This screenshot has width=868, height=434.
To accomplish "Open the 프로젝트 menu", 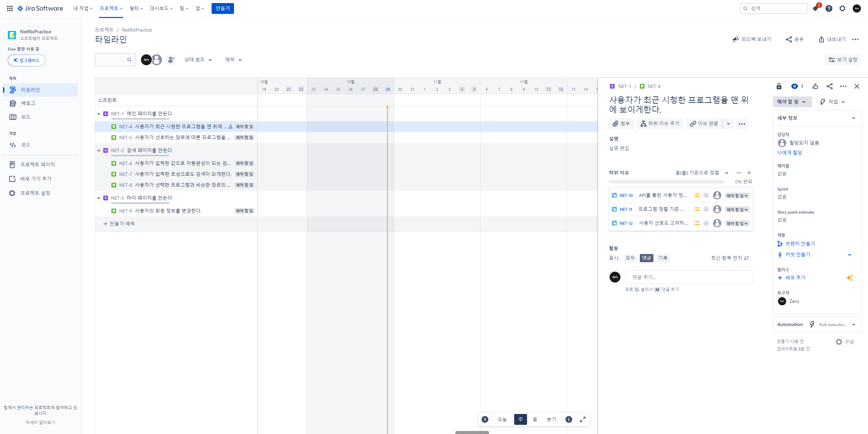I will point(111,8).
